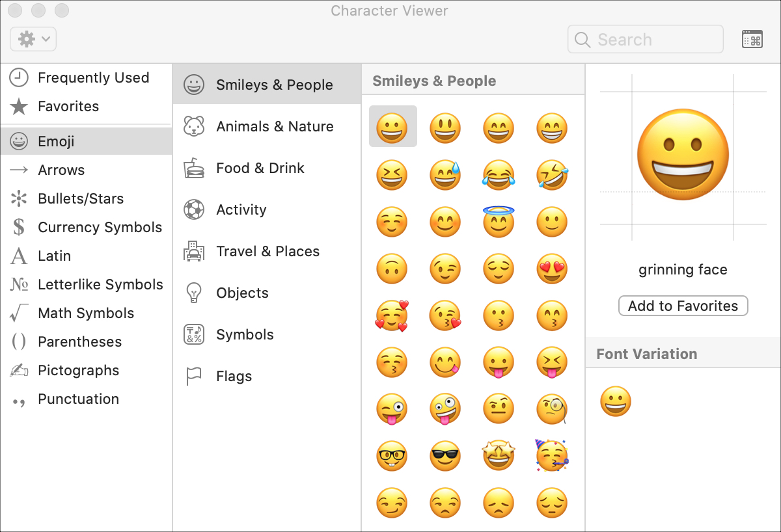Open Food & Drink subcategory

[x=267, y=168]
